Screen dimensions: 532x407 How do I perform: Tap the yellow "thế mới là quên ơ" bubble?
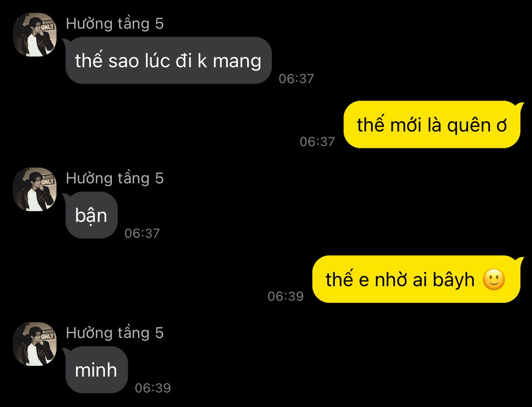tap(432, 125)
